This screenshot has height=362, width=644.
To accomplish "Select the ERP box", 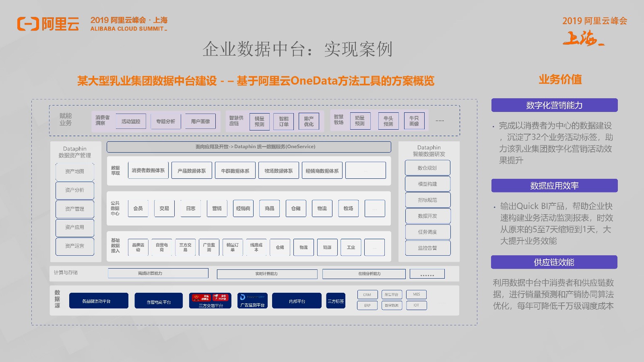I will click(x=367, y=306).
